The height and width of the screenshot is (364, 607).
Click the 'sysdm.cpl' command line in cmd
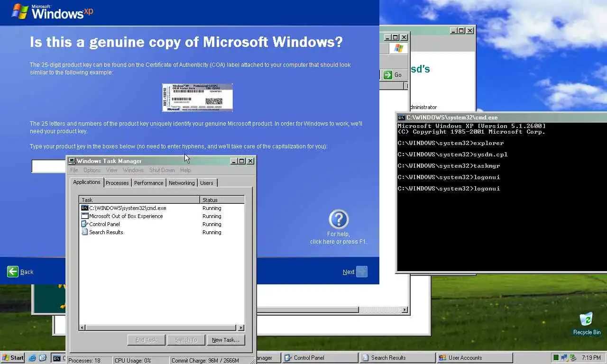click(x=452, y=155)
